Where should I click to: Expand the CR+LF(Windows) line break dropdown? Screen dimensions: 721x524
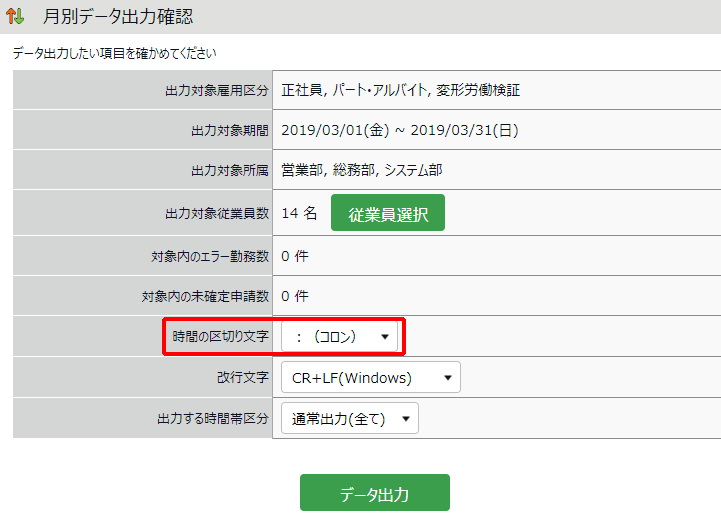coord(371,377)
